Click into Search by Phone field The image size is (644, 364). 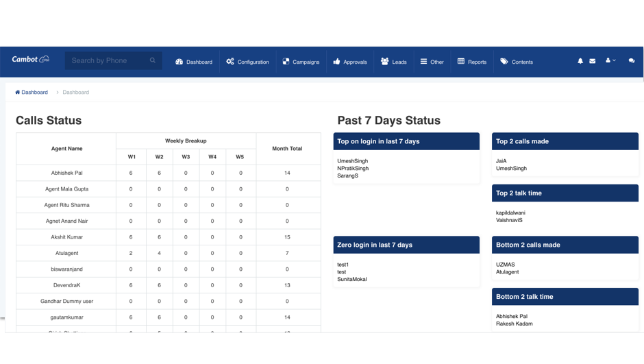pyautogui.click(x=106, y=60)
